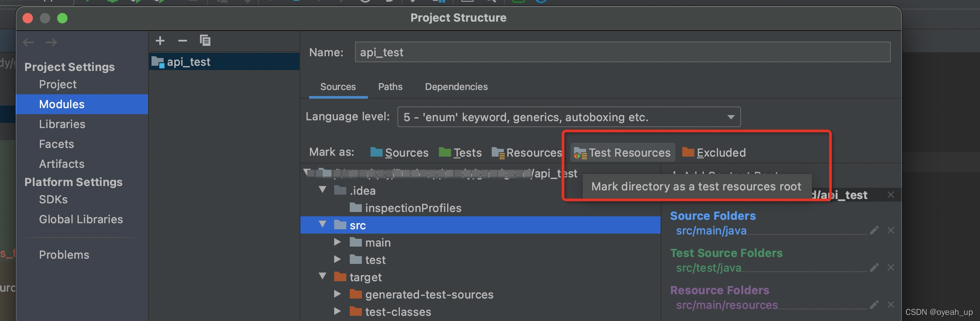Select api_test module in list
Screen dimensions: 980x321
click(x=224, y=62)
